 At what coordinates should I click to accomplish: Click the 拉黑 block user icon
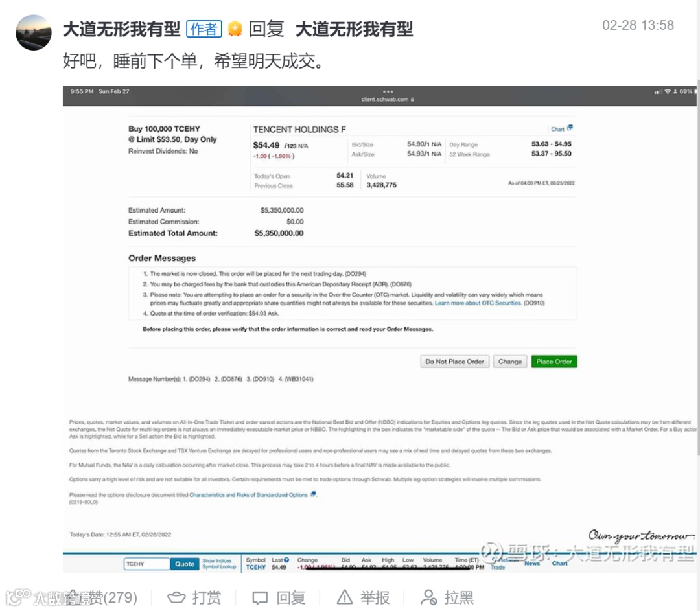tap(428, 597)
